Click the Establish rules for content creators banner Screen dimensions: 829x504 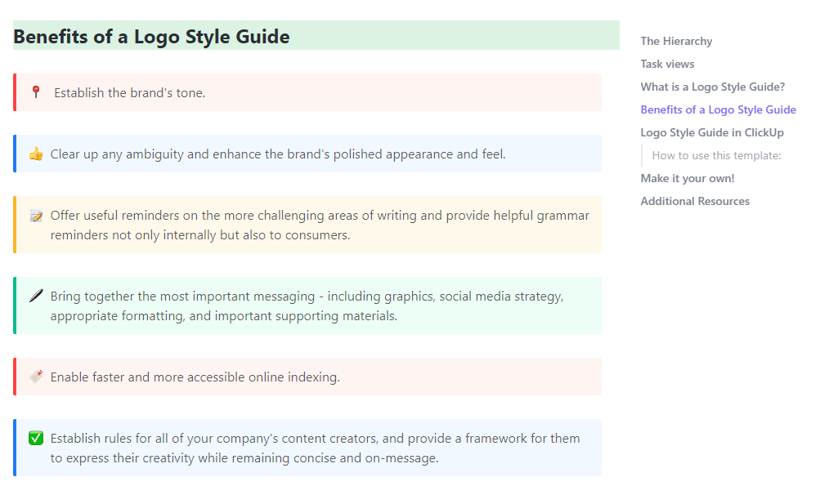[315, 448]
